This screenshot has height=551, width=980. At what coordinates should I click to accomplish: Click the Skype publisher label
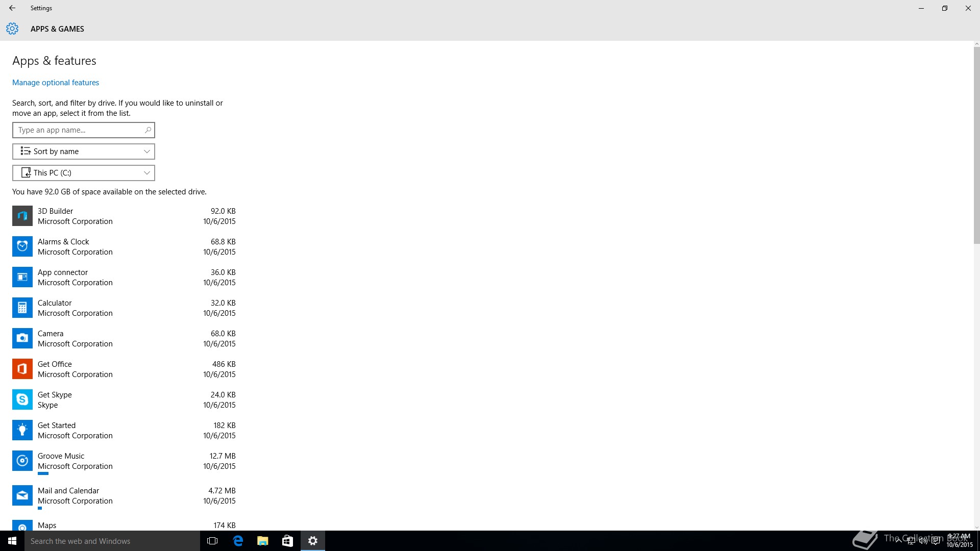coord(47,405)
